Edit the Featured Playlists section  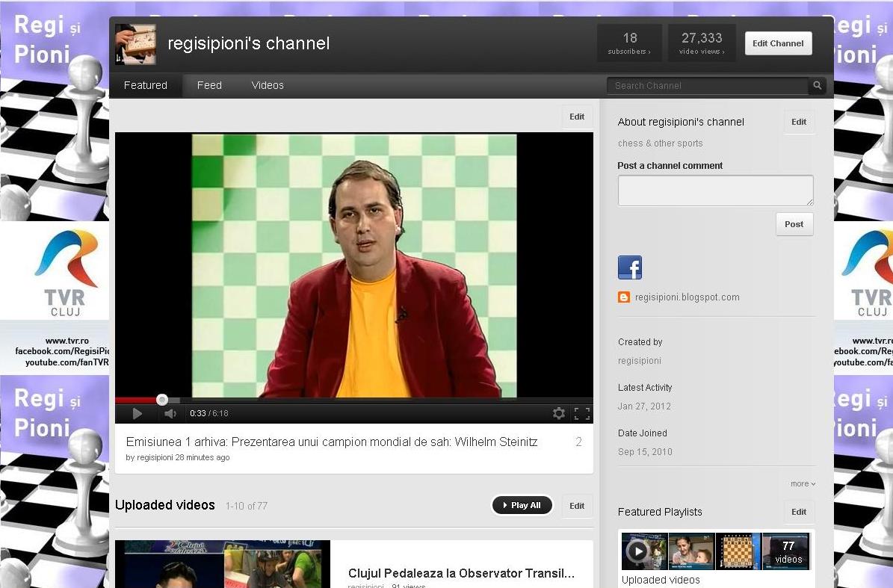click(x=798, y=512)
